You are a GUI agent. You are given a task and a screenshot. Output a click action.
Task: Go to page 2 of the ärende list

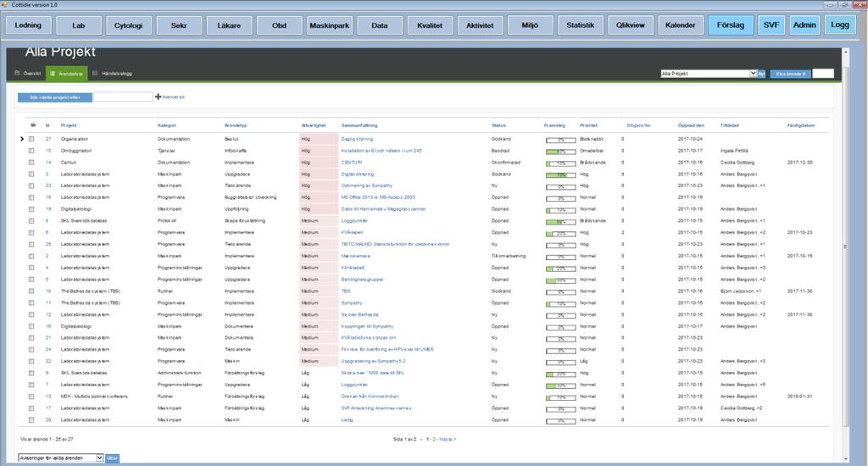tap(434, 439)
